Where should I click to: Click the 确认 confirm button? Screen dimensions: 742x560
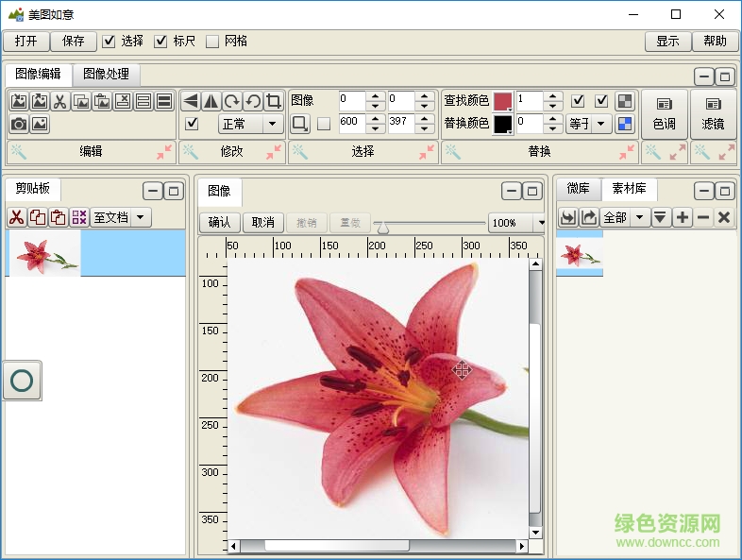219,223
